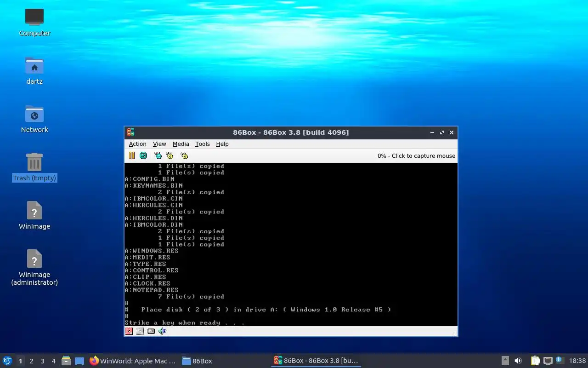
Task: Select the Computer desktop icon
Action: [x=34, y=22]
